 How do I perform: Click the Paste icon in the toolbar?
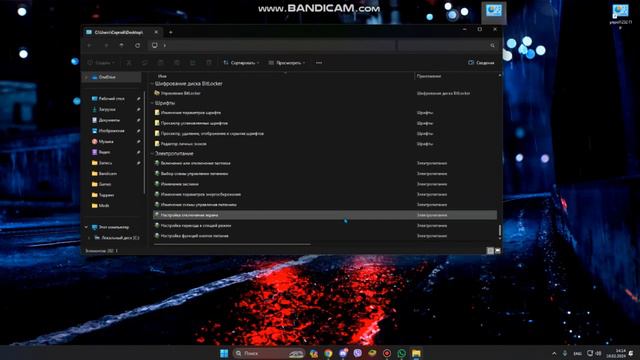[160, 63]
